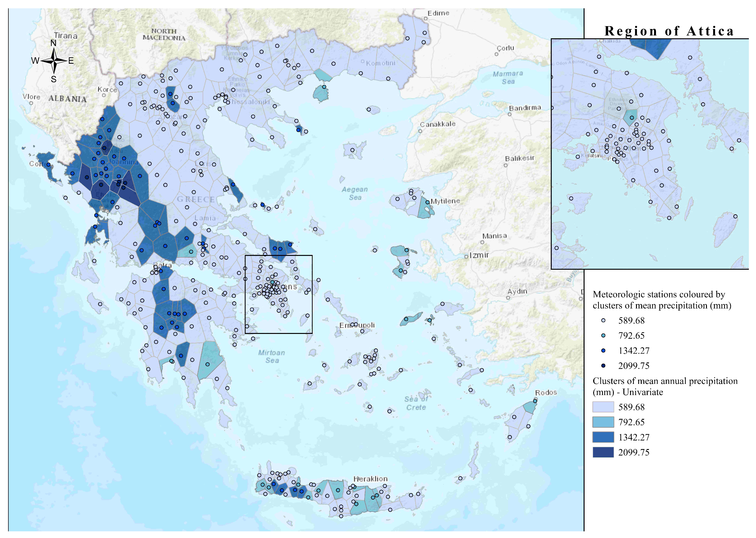Click the compass rose north arrow icon
756x538 pixels.
pyautogui.click(x=54, y=61)
